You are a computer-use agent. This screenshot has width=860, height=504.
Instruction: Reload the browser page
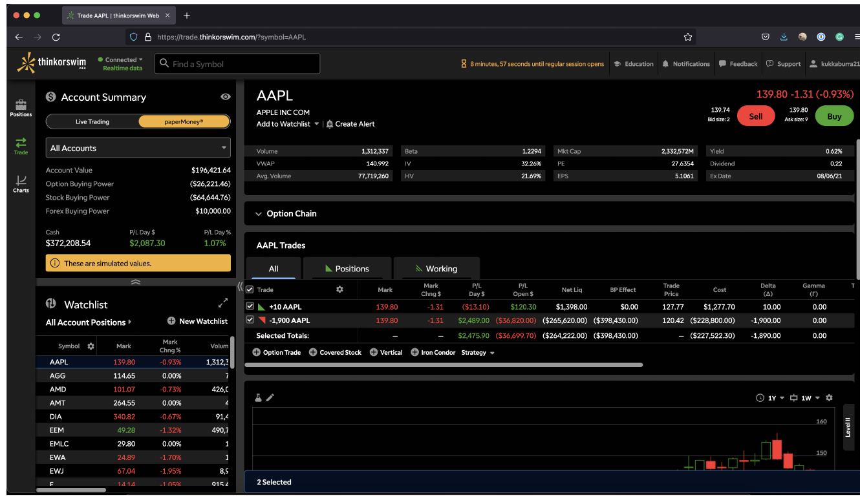tap(56, 37)
